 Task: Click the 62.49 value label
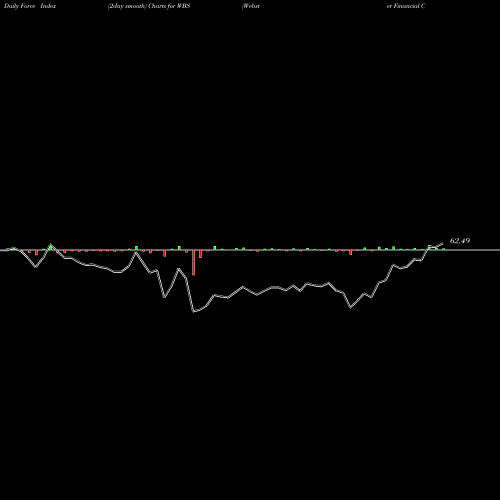[x=460, y=241]
